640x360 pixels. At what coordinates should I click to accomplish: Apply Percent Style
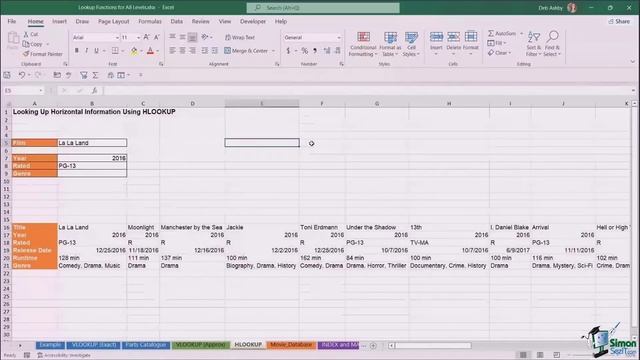tap(304, 51)
